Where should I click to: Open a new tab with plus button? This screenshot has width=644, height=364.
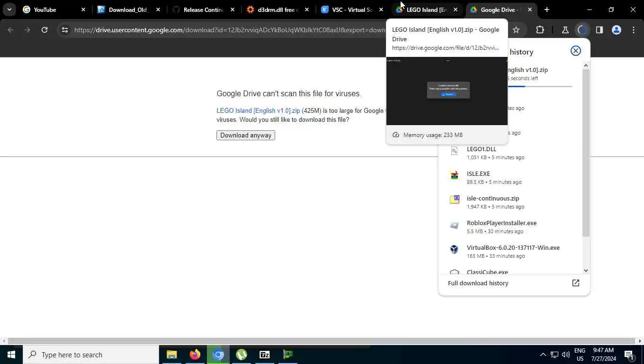(x=547, y=9)
